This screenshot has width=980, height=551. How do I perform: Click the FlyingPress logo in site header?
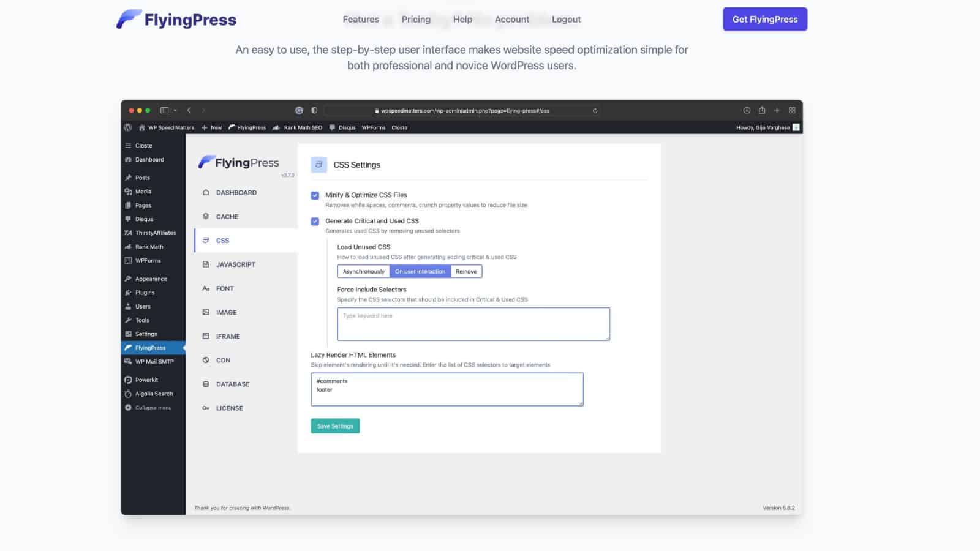pyautogui.click(x=176, y=20)
